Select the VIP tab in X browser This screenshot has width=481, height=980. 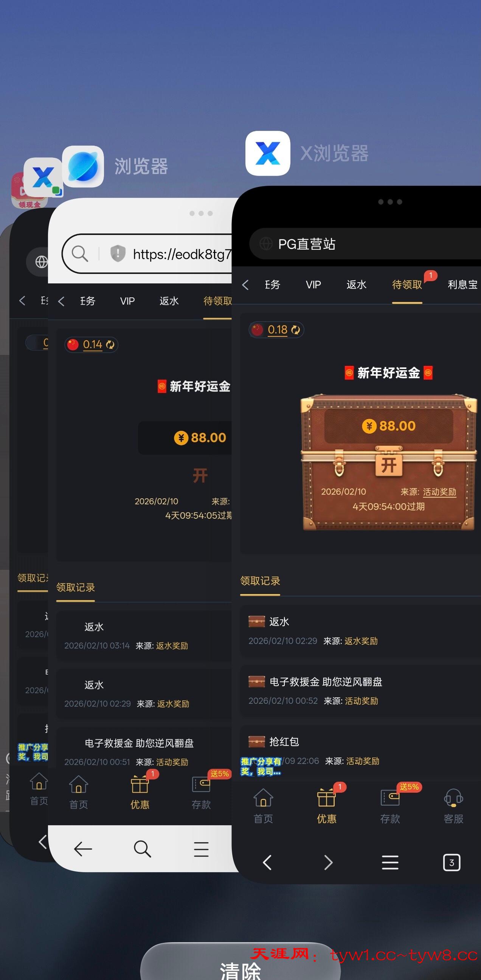tap(313, 285)
